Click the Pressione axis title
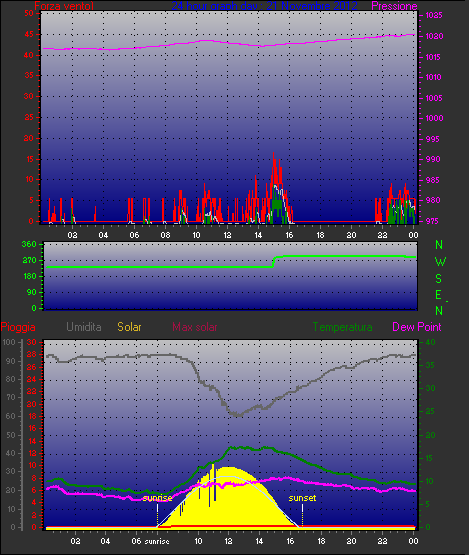 click(394, 6)
